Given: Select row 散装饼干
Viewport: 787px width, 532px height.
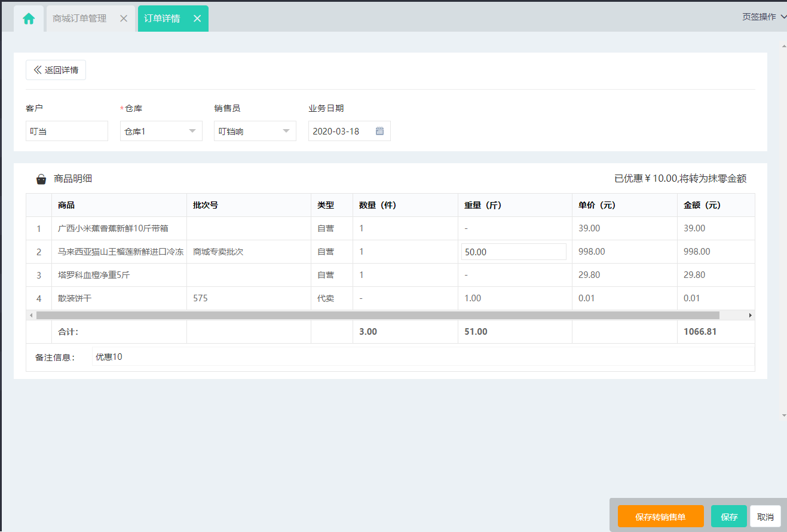Looking at the screenshot, I should click(x=390, y=298).
